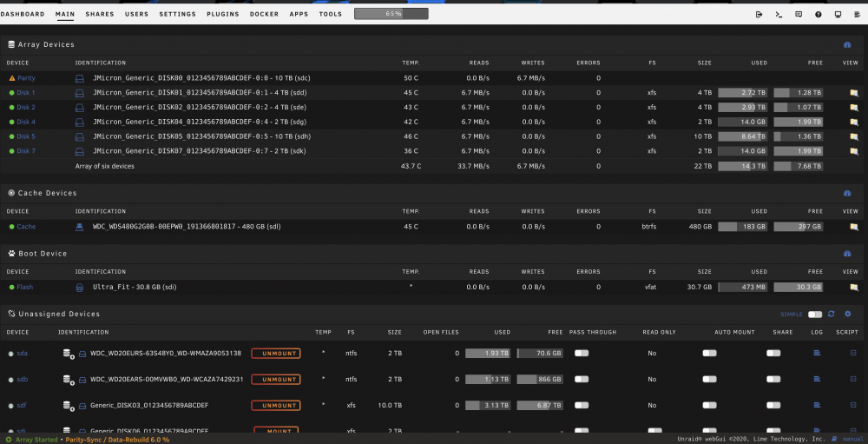Click Cache free bar showing 297 GB
This screenshot has height=444, width=868.
coord(799,227)
